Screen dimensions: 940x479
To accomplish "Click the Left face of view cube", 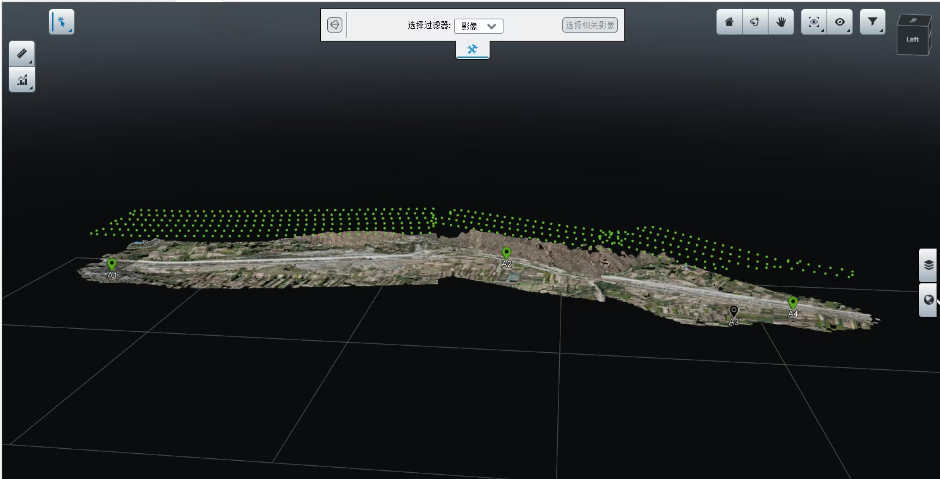I will click(912, 39).
